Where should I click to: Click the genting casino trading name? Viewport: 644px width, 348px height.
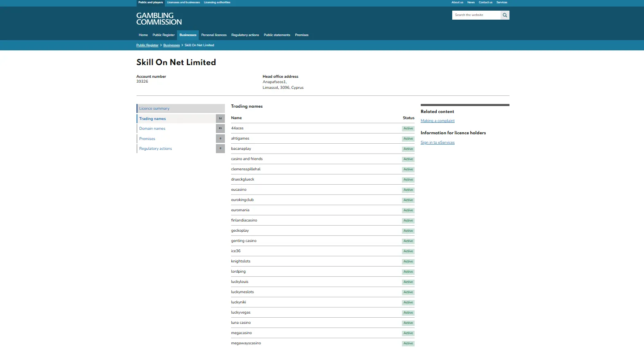point(244,241)
